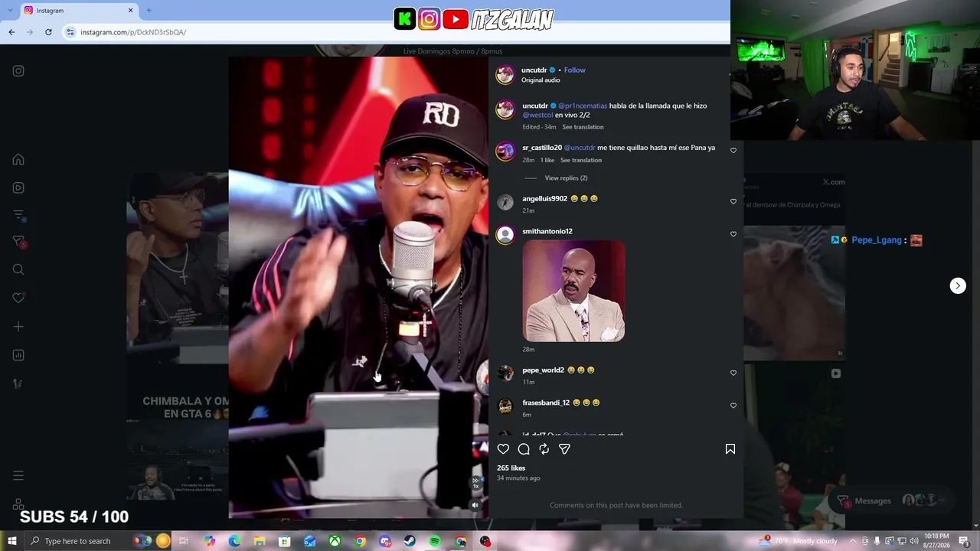Open File Explorer from the taskbar

point(260,541)
